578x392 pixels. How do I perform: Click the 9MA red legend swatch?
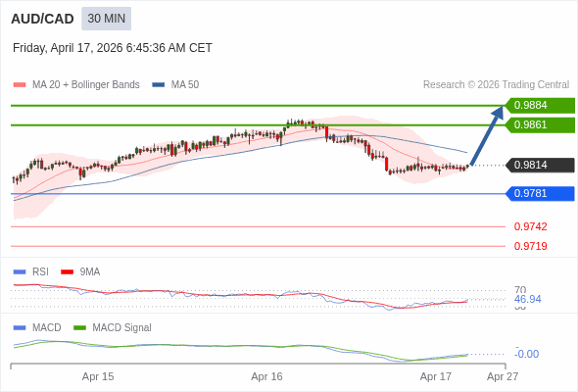67,272
